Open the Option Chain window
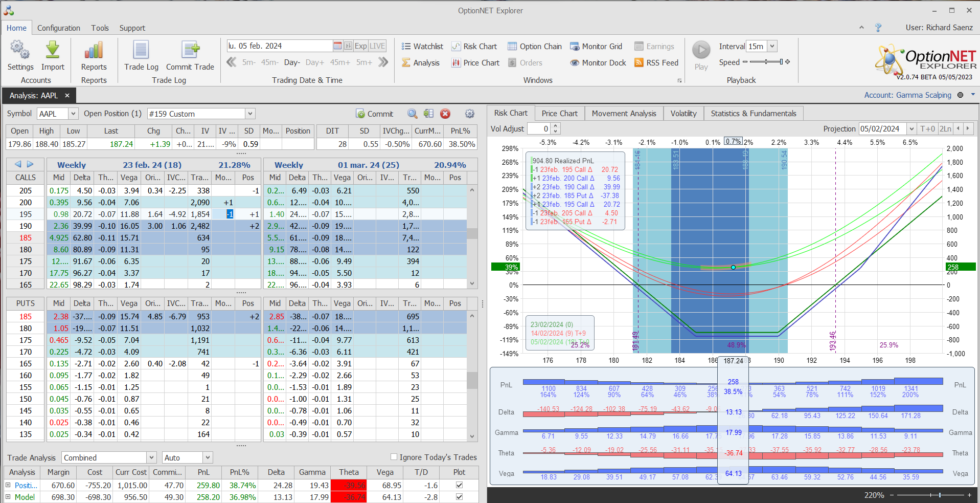Screen dimensions: 980x503 [x=534, y=46]
